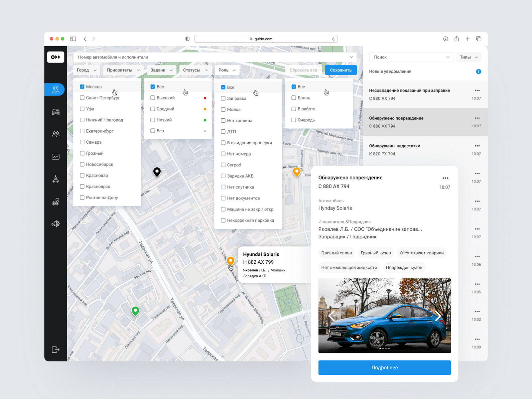Viewport: 532px width, 399px height.
Task: Enable the Высокий priority checkbox
Action: 152,97
